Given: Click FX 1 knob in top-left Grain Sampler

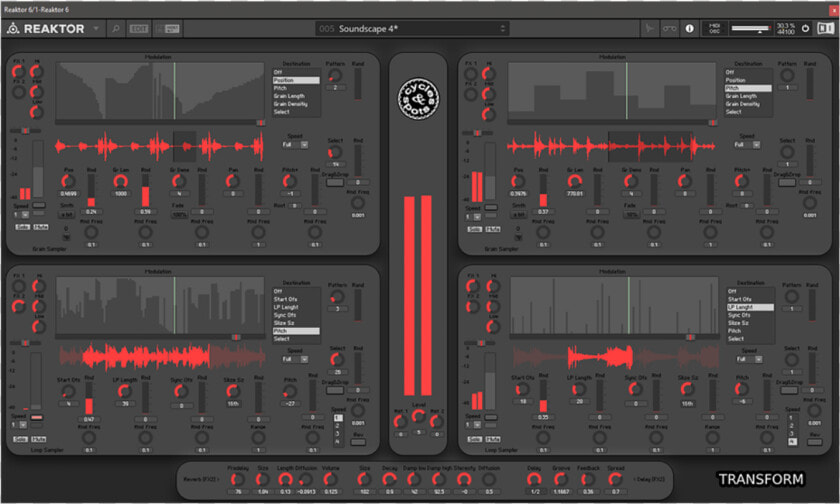Looking at the screenshot, I should point(18,72).
